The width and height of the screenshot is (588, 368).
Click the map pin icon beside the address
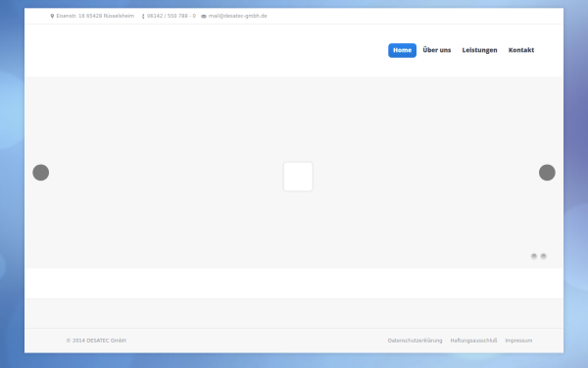tap(52, 16)
